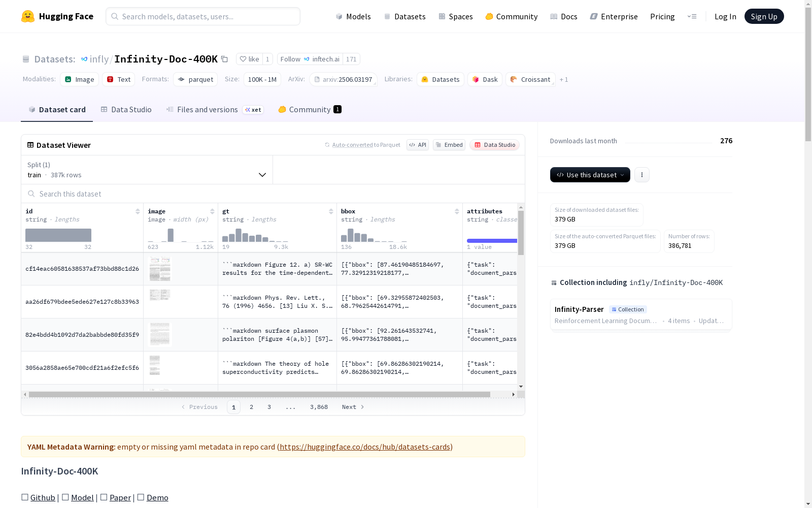The height and width of the screenshot is (508, 812).
Task: Jump to page 2 of rows
Action: (251, 407)
